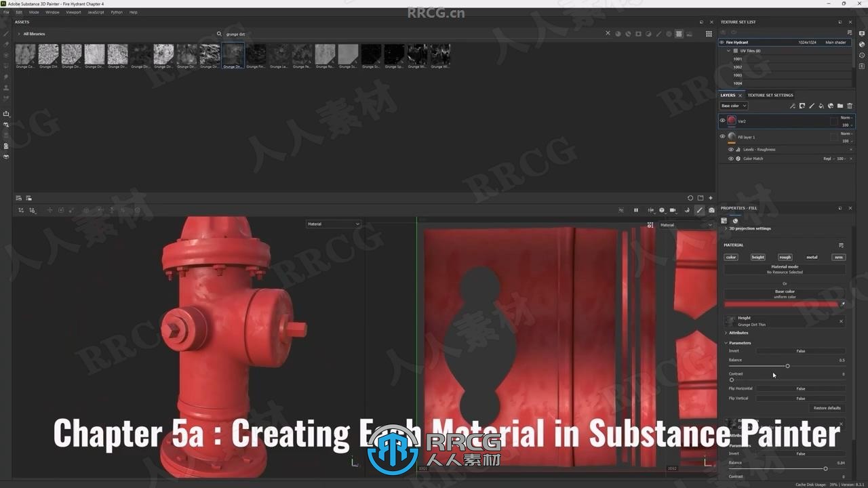Delete the selected layer with trash icon
Screen dimensions: 868x488
850,106
